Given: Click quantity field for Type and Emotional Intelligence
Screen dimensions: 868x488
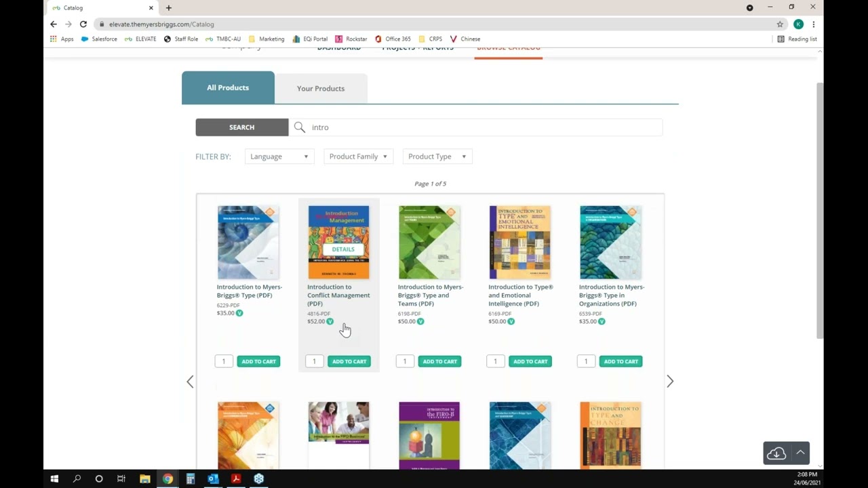Looking at the screenshot, I should click(x=495, y=361).
